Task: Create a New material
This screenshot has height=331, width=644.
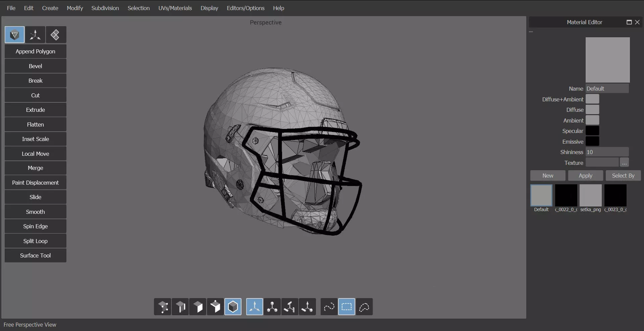Action: tap(548, 176)
